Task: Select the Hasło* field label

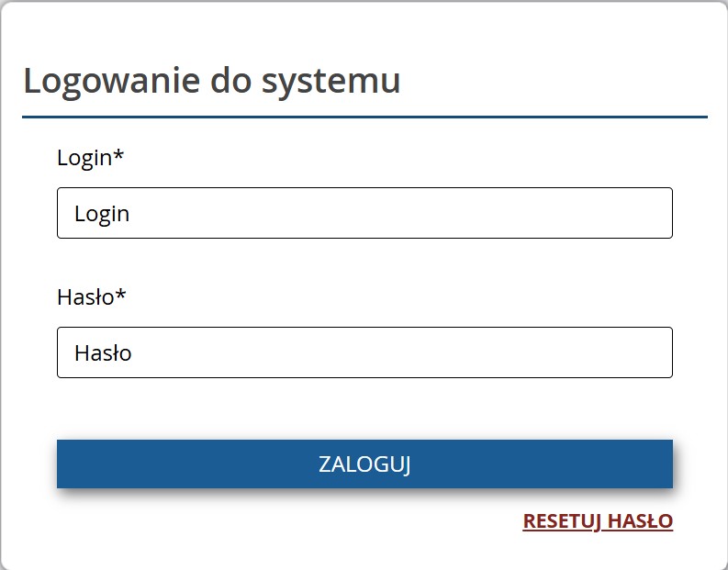Action: click(x=92, y=297)
